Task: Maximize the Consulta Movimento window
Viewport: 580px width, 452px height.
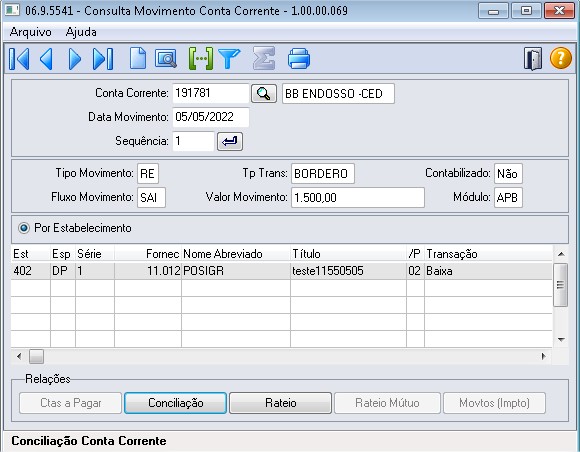Action: (x=526, y=11)
